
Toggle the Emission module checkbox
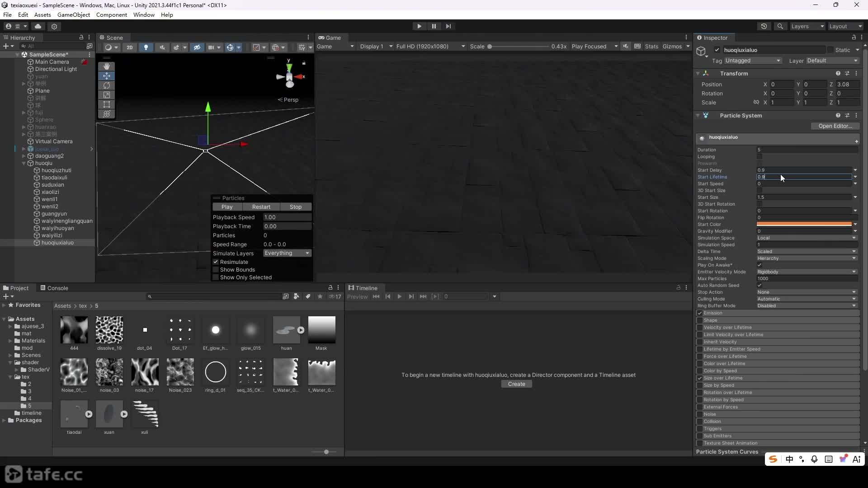click(700, 313)
